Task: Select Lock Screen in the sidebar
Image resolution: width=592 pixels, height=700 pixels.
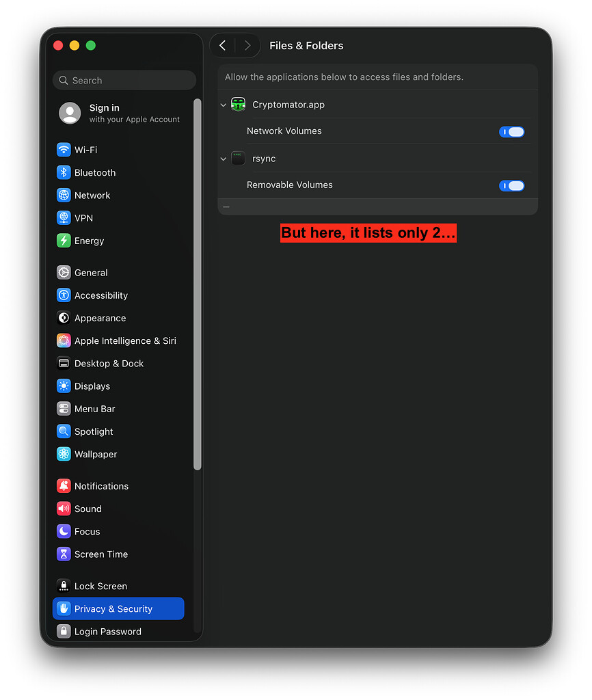Action: (x=118, y=586)
